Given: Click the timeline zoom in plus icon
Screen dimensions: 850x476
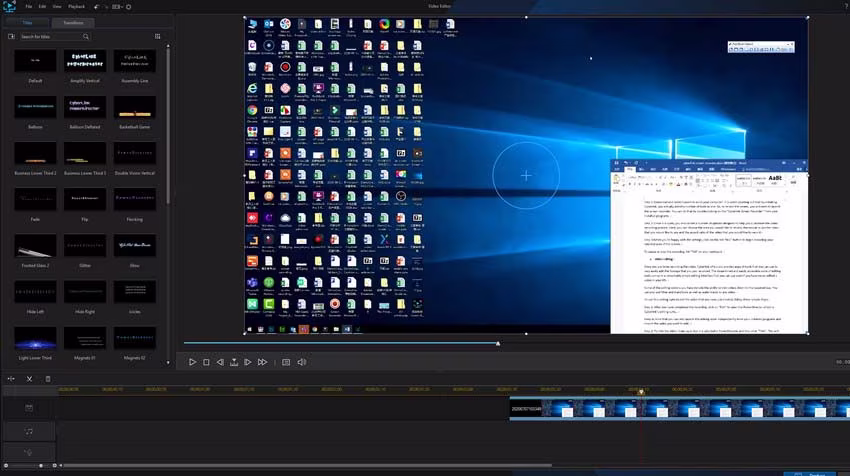Looking at the screenshot, I should [54, 465].
